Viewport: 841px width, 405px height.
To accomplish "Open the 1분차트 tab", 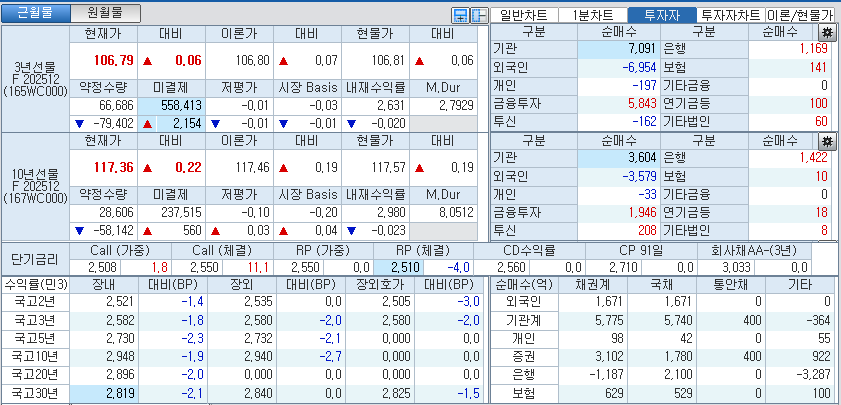I will click(x=593, y=16).
